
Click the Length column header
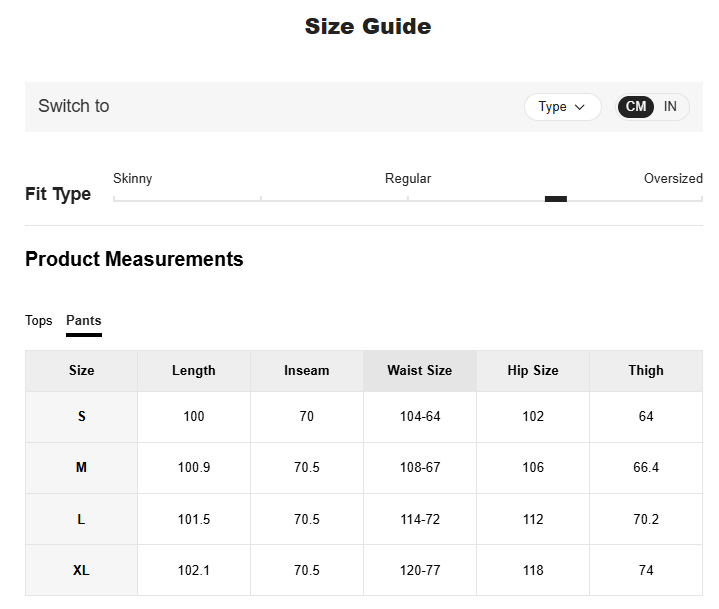click(x=194, y=371)
